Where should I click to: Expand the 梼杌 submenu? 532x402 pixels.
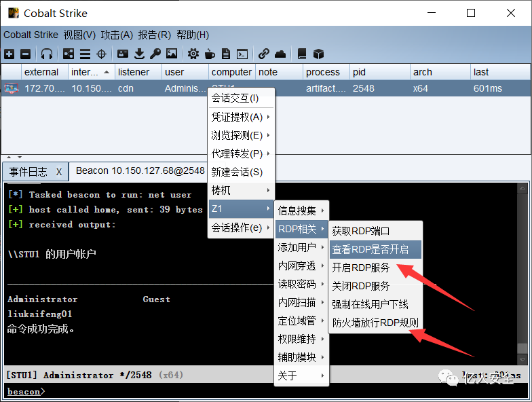pos(241,190)
